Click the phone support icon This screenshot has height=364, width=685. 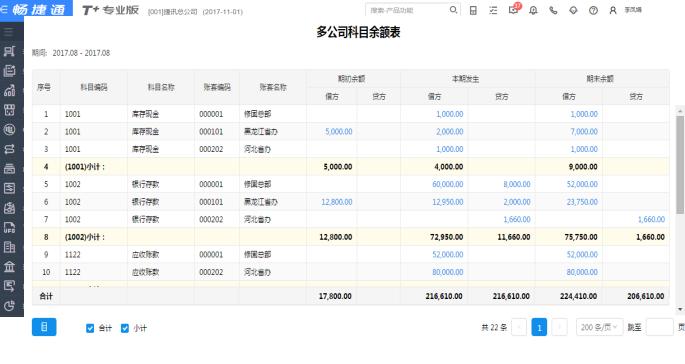[553, 10]
